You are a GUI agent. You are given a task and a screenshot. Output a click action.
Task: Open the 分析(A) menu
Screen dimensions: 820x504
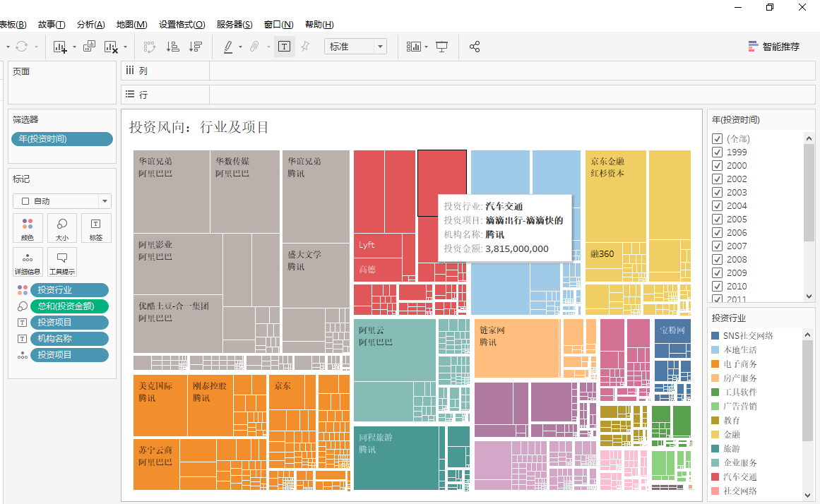tap(90, 25)
